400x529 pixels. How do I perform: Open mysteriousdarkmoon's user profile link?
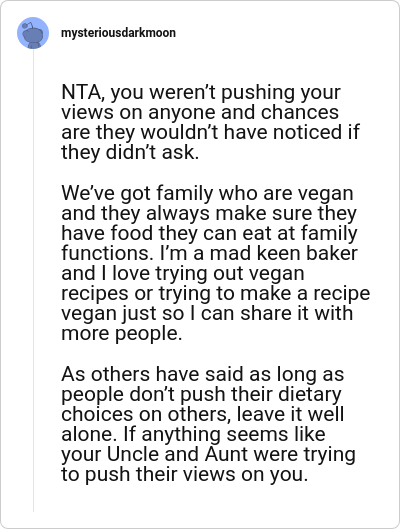point(118,33)
